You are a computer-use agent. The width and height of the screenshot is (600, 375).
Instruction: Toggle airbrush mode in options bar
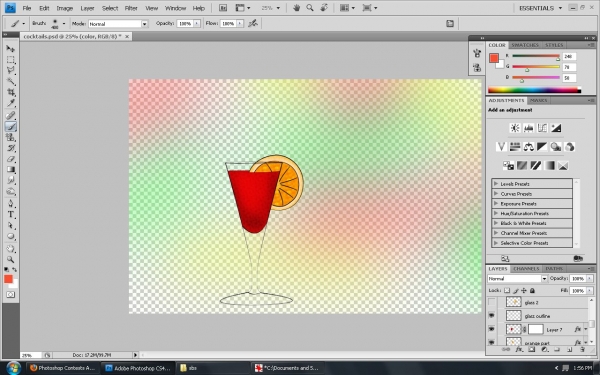point(253,23)
